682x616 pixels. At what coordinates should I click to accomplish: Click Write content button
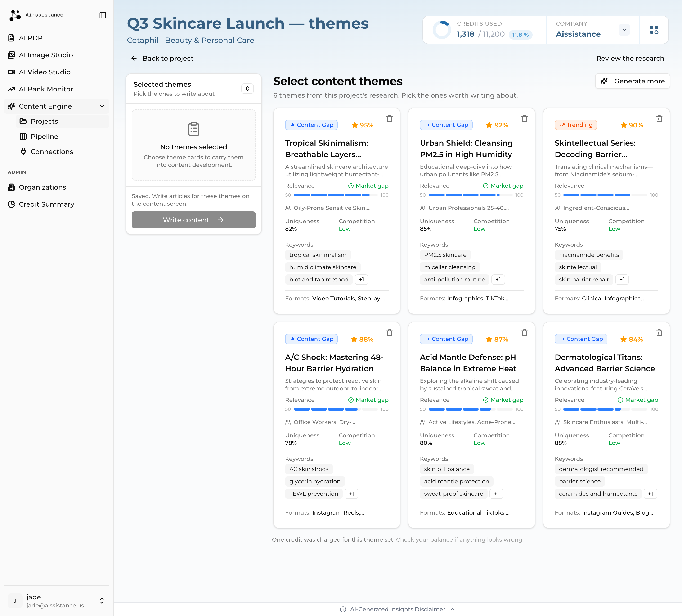coord(193,220)
